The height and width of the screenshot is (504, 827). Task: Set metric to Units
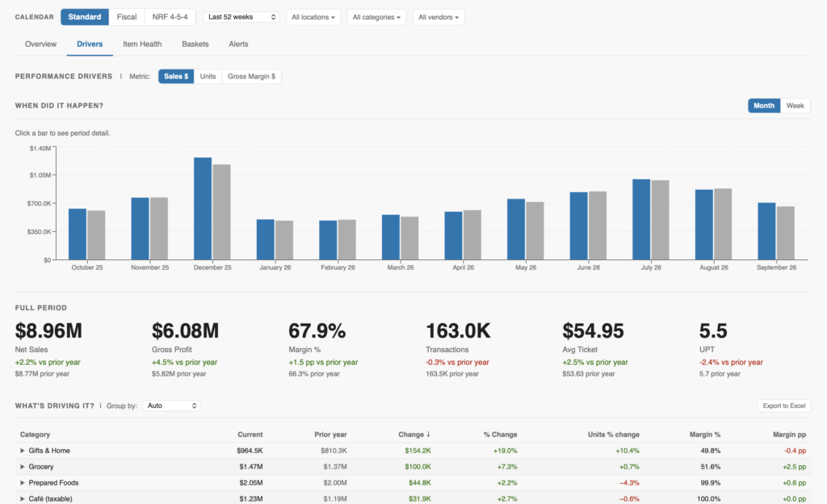click(208, 77)
